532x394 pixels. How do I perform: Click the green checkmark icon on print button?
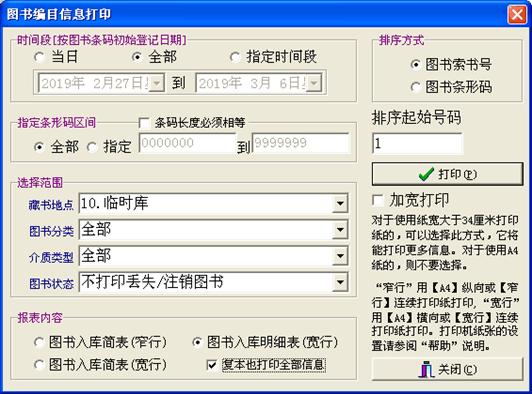(426, 174)
